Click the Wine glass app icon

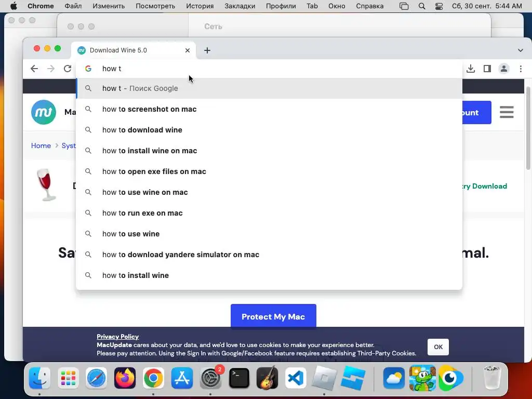pos(46,185)
